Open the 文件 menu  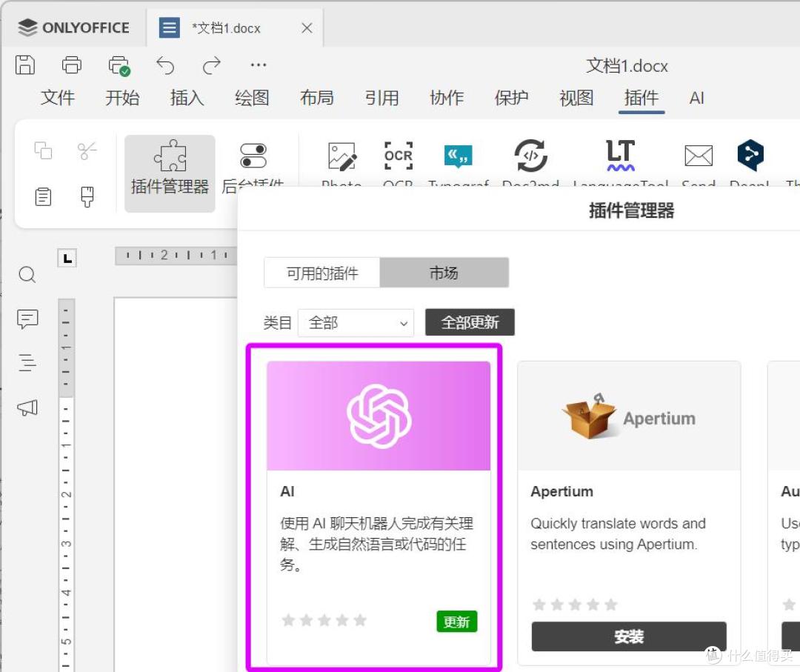click(x=58, y=98)
